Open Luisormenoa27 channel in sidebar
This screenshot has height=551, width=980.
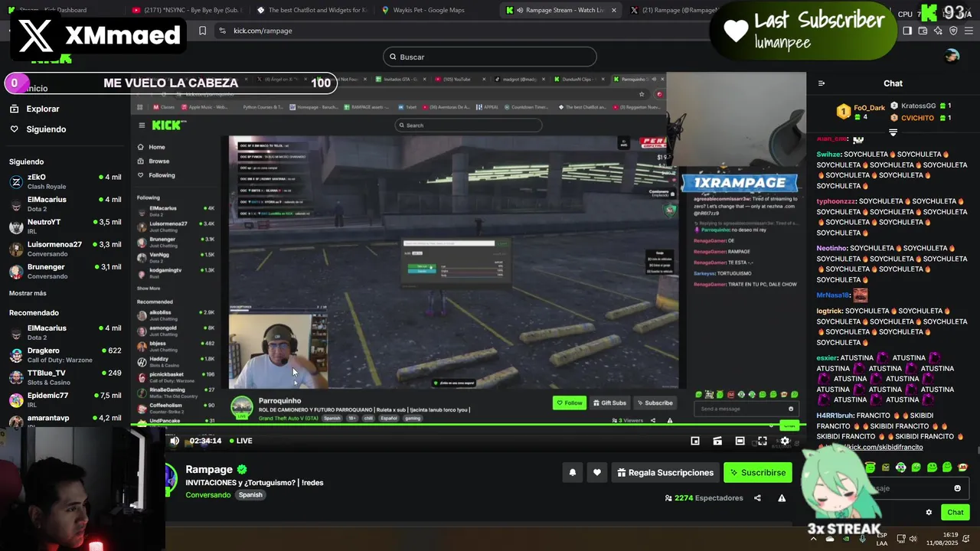click(65, 249)
